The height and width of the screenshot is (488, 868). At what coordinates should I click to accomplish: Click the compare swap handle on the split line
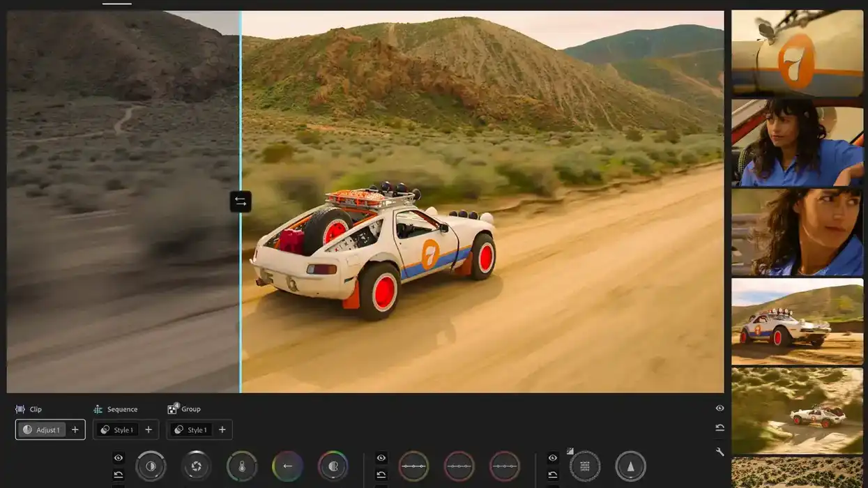coord(241,201)
